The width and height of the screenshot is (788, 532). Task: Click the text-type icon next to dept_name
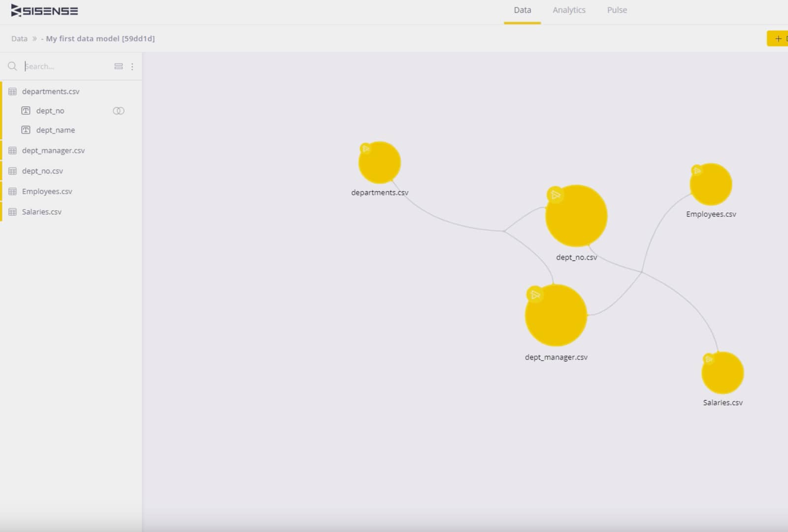pos(26,130)
